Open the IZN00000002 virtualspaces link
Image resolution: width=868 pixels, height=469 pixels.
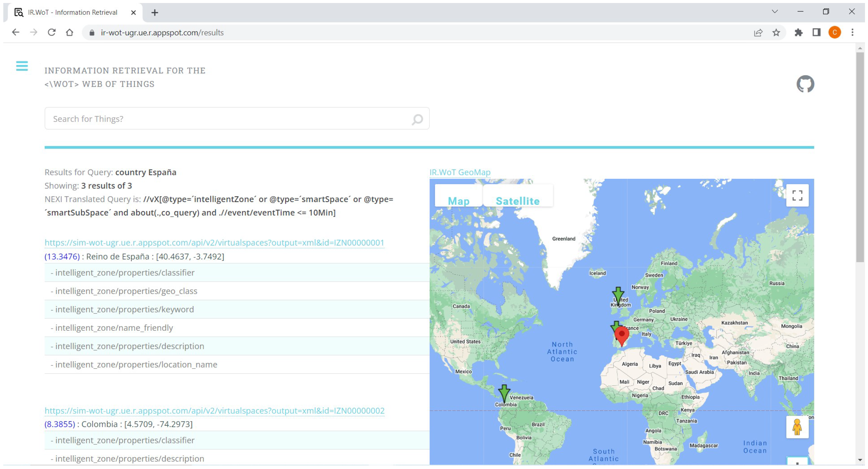pyautogui.click(x=214, y=410)
